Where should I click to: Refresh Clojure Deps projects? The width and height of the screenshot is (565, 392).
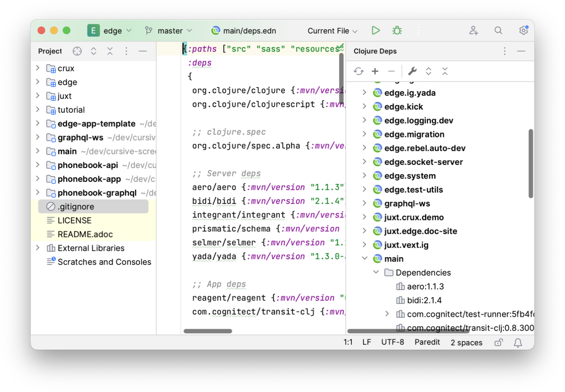click(358, 71)
